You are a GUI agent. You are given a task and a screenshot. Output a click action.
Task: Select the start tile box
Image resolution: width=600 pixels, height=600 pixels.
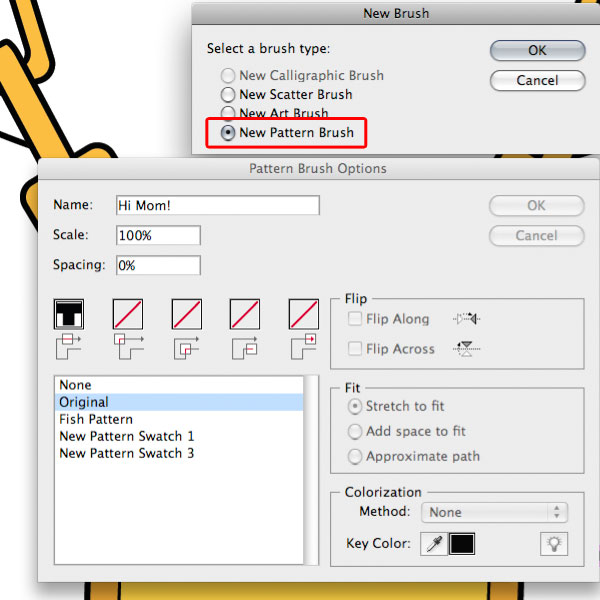[x=245, y=314]
